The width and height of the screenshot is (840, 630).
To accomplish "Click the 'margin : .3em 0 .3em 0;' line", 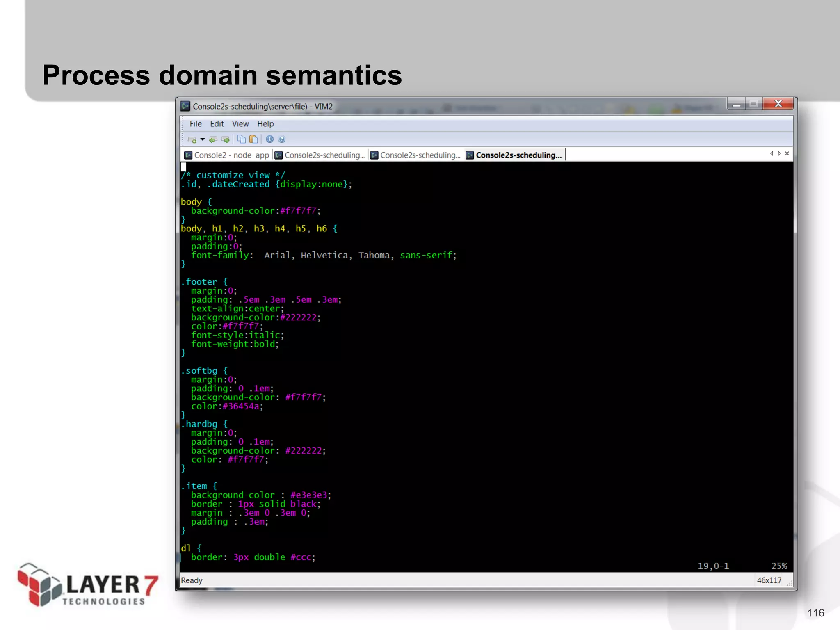I will (251, 513).
